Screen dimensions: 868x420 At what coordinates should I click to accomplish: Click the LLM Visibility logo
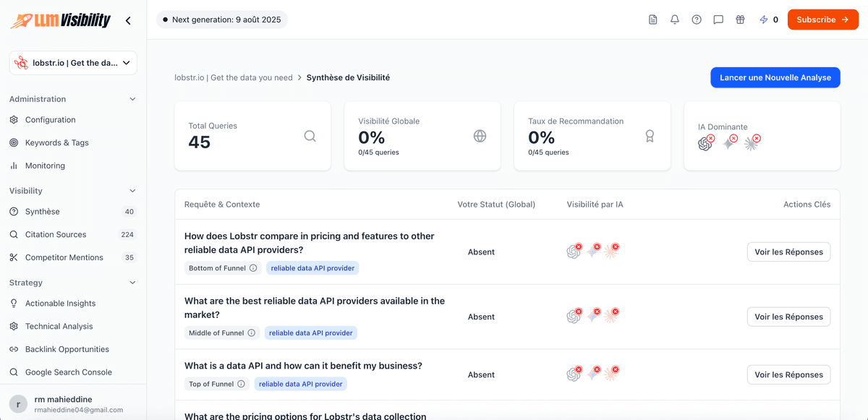(x=61, y=20)
